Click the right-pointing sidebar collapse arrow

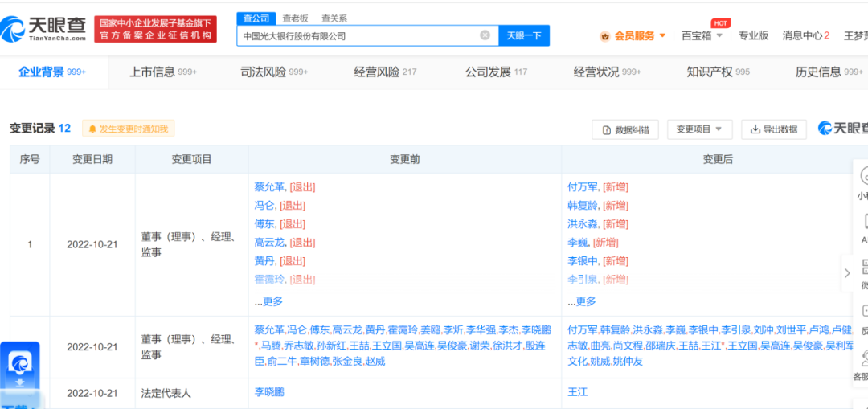click(846, 273)
